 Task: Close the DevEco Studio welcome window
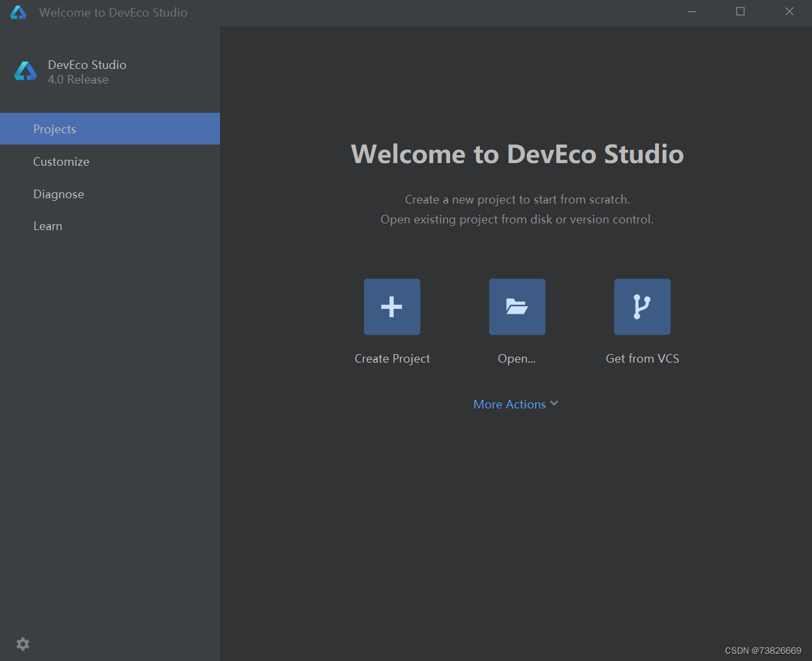coord(789,12)
